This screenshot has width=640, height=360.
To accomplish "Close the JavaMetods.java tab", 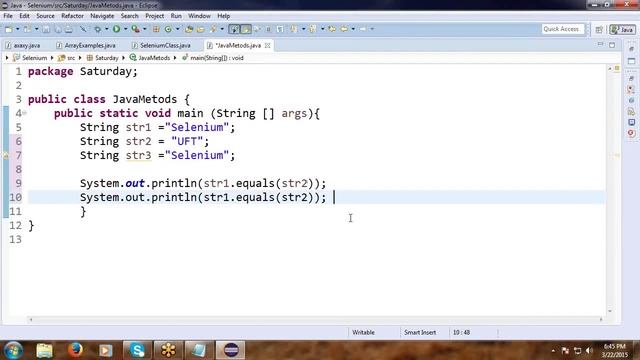I will [x=267, y=45].
